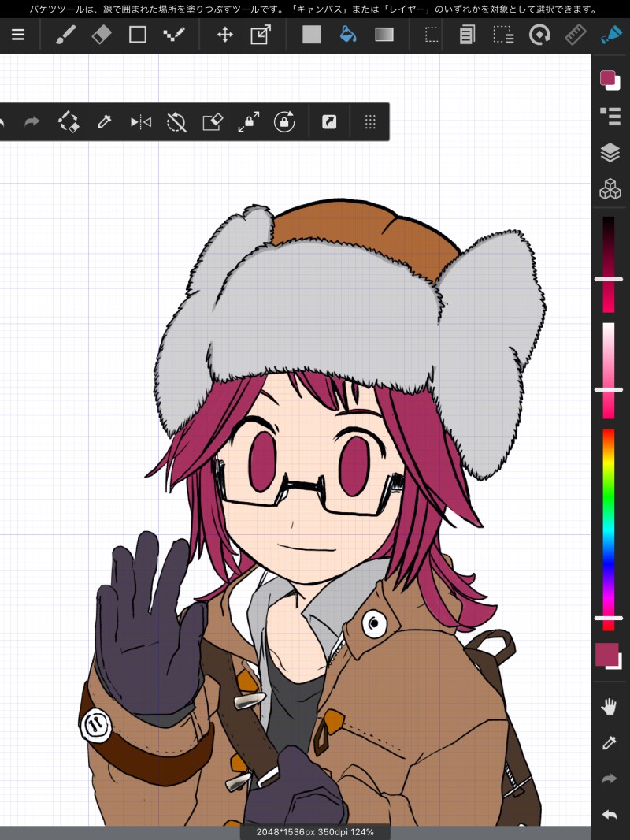Select the gray fill square tool

(x=311, y=35)
